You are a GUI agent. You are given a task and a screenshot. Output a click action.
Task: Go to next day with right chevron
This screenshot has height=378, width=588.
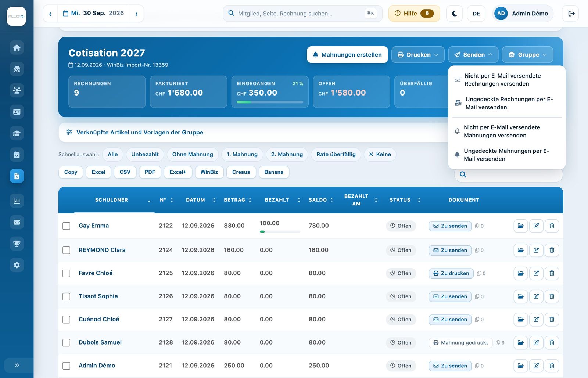(x=136, y=14)
